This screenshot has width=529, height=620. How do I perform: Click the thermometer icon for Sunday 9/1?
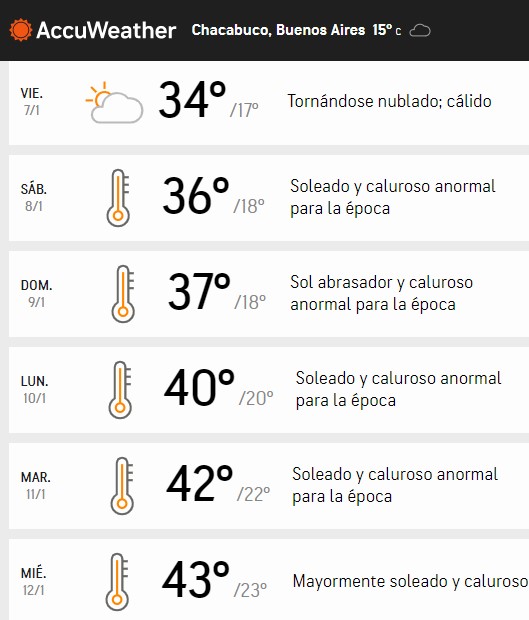(x=123, y=294)
